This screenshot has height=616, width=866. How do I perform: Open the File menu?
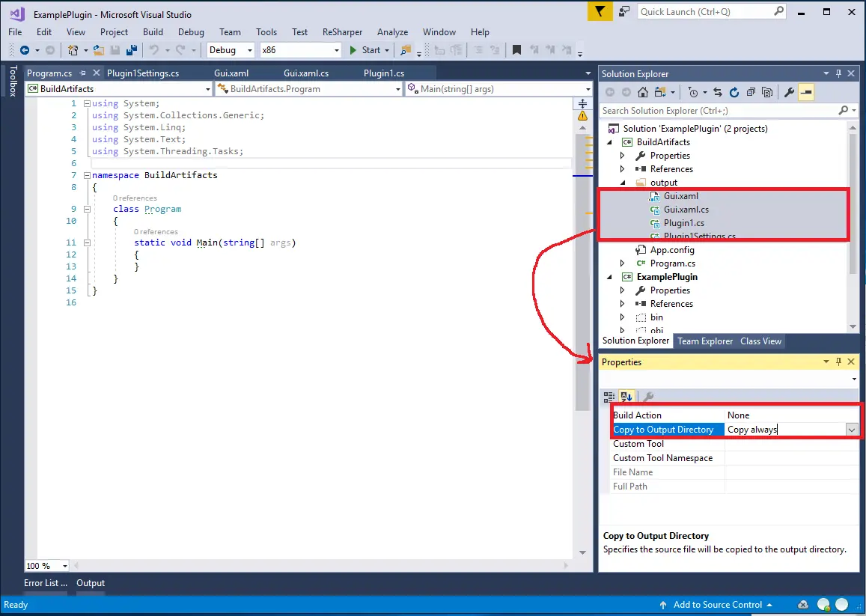pos(16,32)
